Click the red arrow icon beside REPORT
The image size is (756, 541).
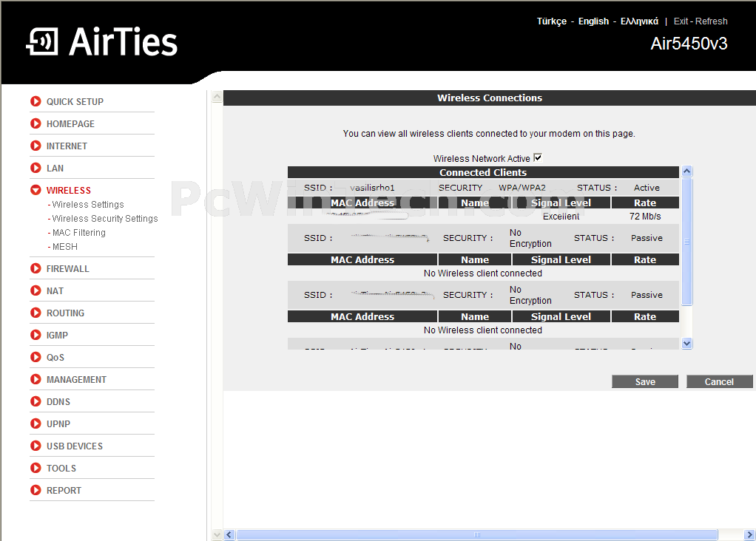[x=36, y=490]
